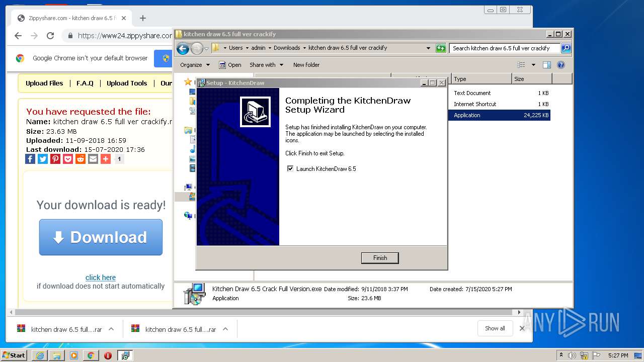Viewport: 644px width, 362px height.
Task: Reload the Zippyshare page
Action: click(x=50, y=36)
